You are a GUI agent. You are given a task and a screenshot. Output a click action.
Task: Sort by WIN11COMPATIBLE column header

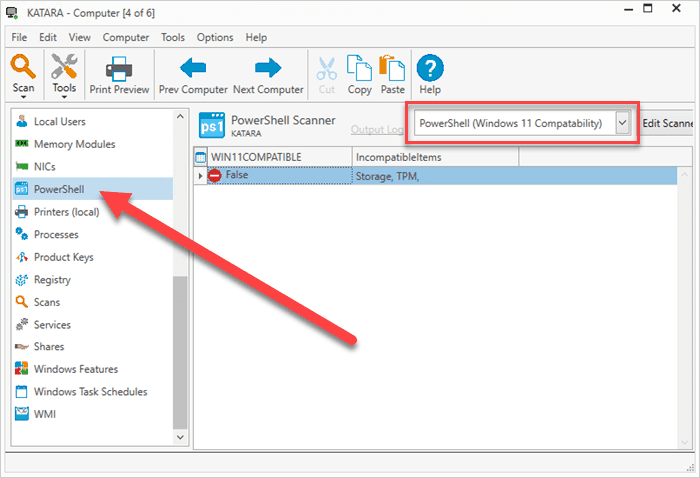[280, 157]
